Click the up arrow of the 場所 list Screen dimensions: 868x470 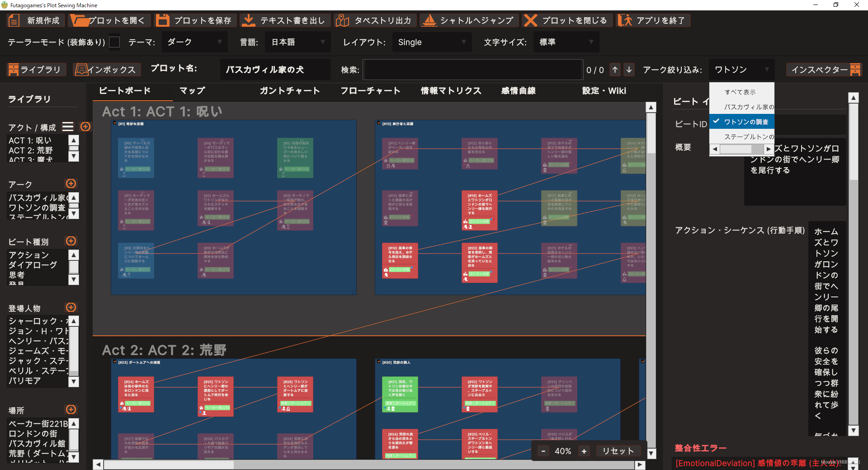pyautogui.click(x=74, y=423)
